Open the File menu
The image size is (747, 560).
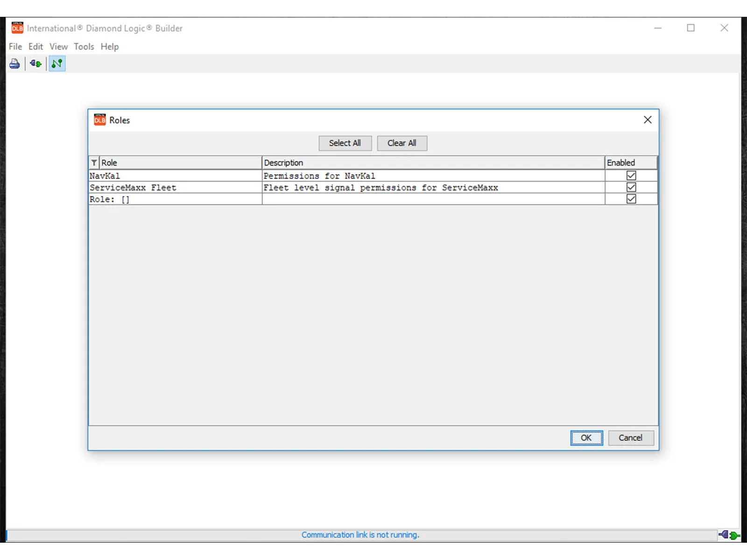pyautogui.click(x=15, y=47)
